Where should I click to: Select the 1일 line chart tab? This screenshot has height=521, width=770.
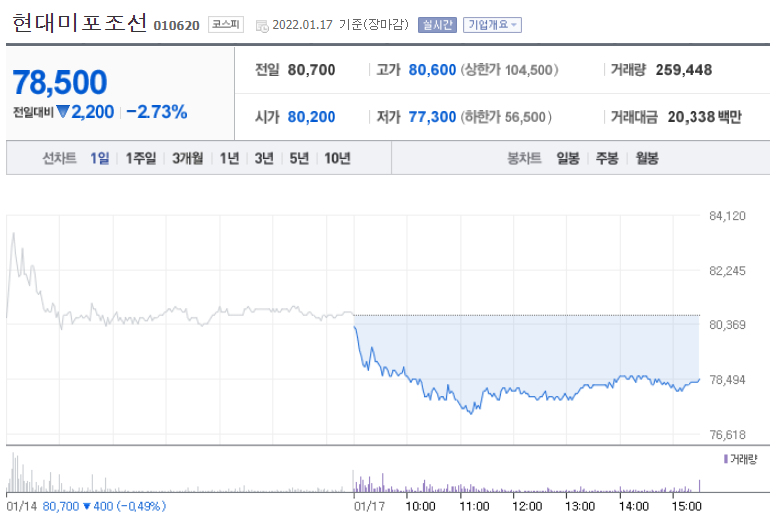click(100, 158)
